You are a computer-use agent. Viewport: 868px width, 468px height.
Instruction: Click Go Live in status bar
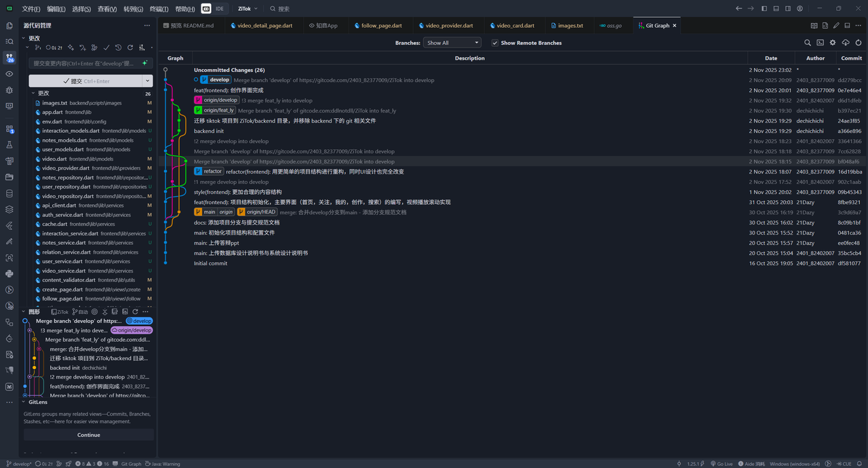[721, 464]
